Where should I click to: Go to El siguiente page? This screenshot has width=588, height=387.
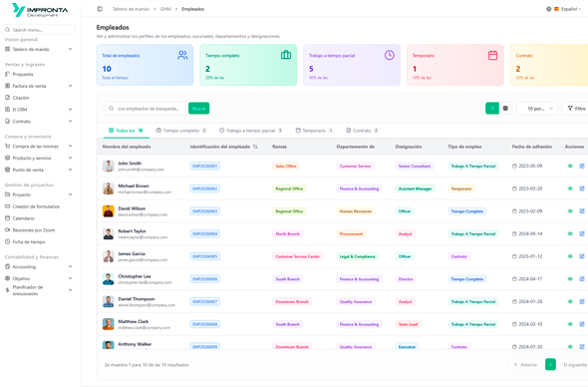pyautogui.click(x=574, y=364)
